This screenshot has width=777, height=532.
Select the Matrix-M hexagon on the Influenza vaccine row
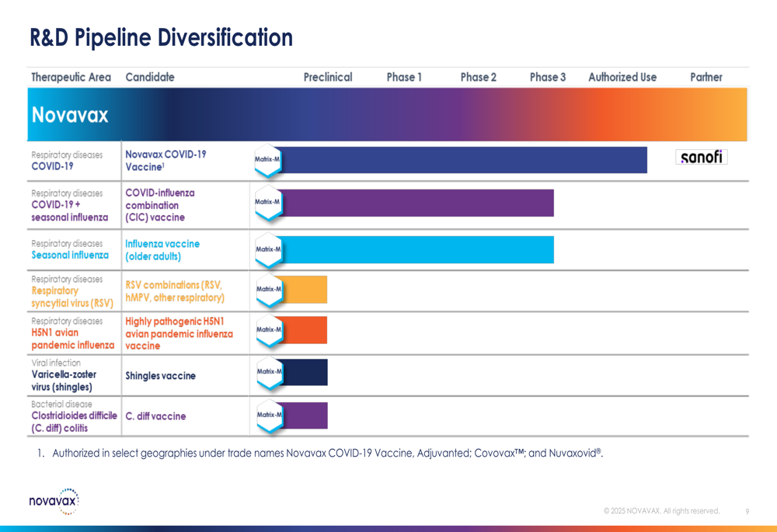(269, 249)
